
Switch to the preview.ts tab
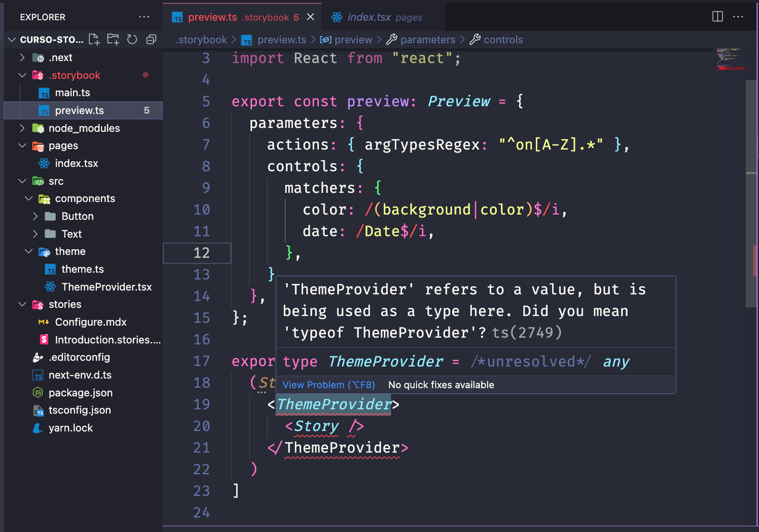(x=242, y=17)
